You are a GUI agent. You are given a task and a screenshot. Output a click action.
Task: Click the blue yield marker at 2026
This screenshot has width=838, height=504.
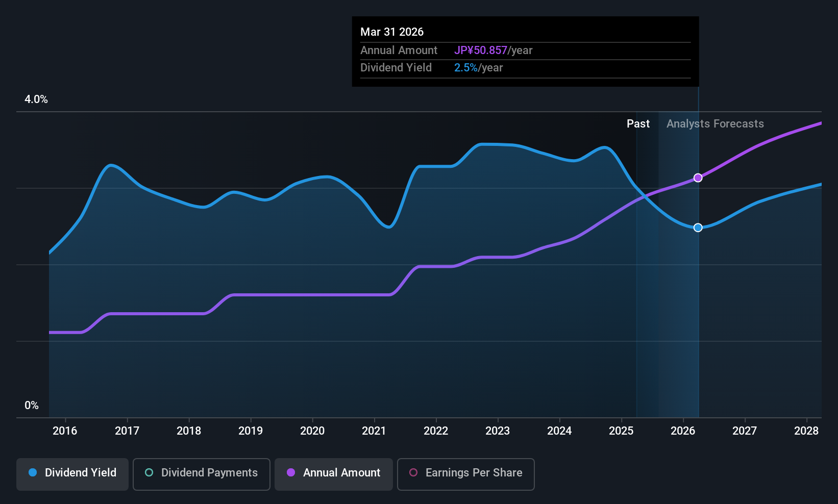pyautogui.click(x=698, y=228)
